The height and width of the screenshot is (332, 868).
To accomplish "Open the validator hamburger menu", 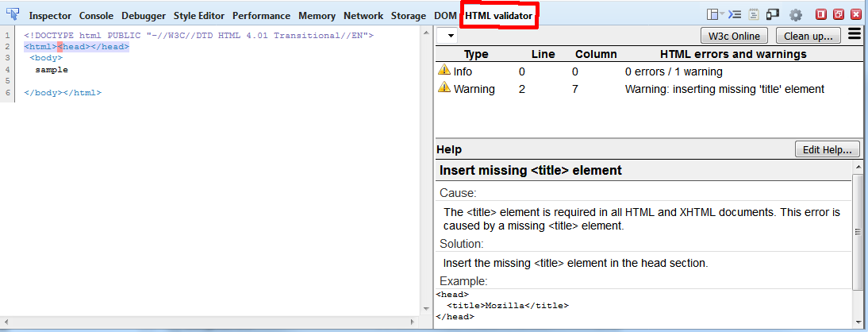I will point(855,35).
